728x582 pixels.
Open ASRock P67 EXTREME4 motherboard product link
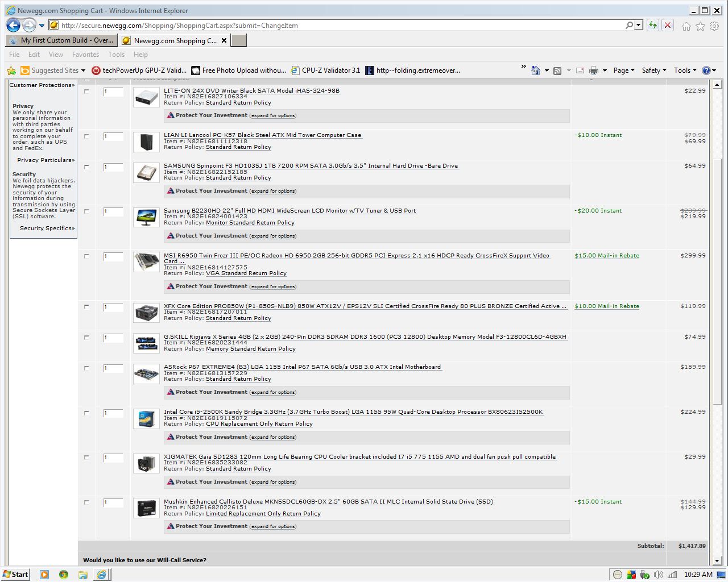[302, 367]
